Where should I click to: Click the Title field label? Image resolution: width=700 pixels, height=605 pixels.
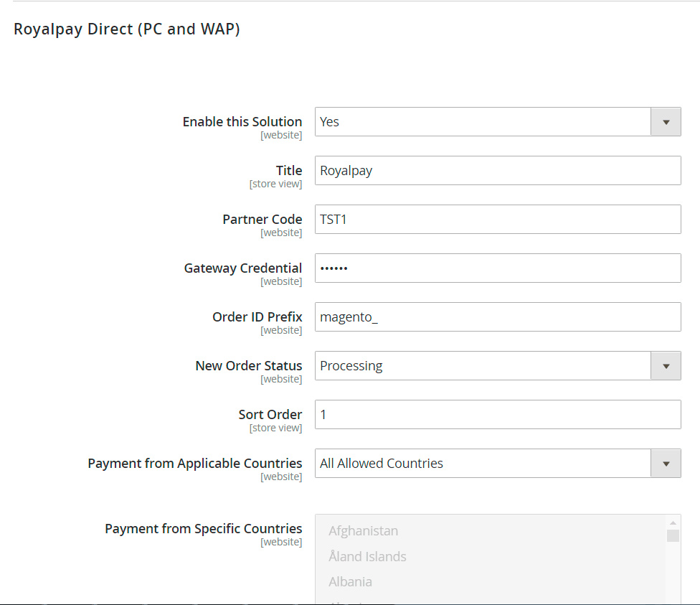[x=289, y=170]
